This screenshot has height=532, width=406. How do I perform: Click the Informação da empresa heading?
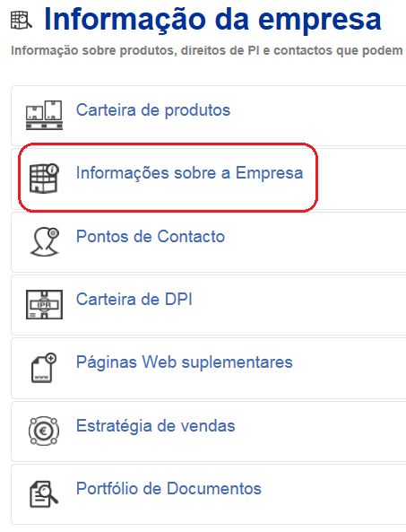tap(212, 20)
